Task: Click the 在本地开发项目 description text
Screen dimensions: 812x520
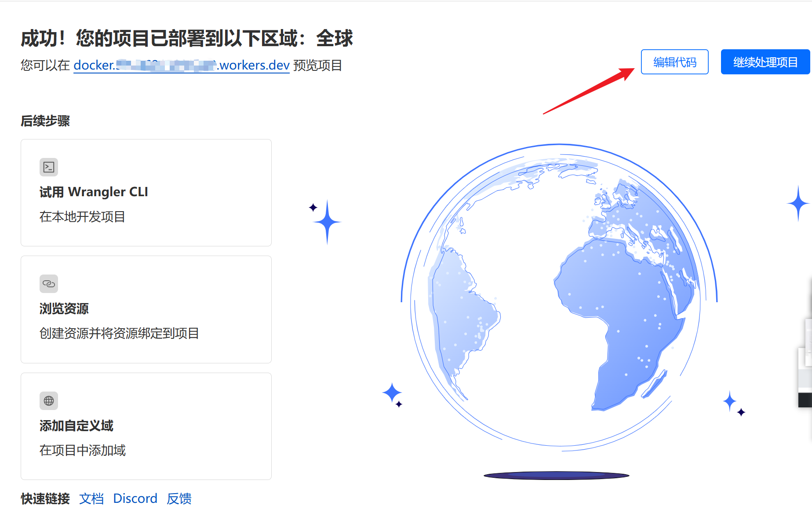Action: 82,216
